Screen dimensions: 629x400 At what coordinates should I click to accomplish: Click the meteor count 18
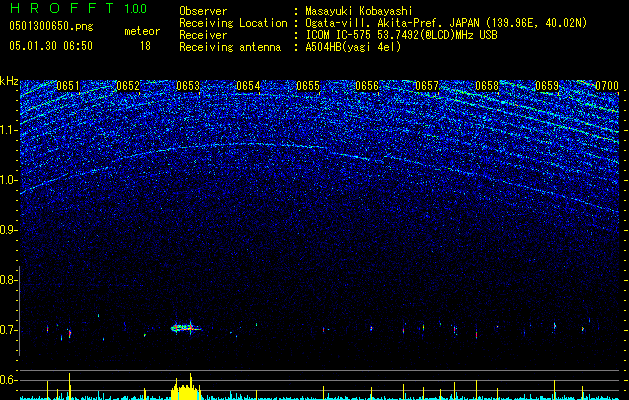click(145, 46)
